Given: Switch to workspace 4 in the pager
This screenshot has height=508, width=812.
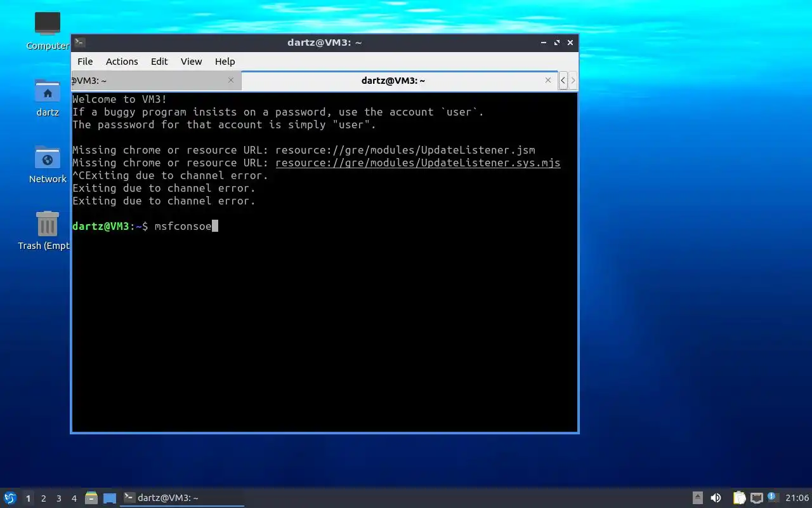Looking at the screenshot, I should 74,498.
